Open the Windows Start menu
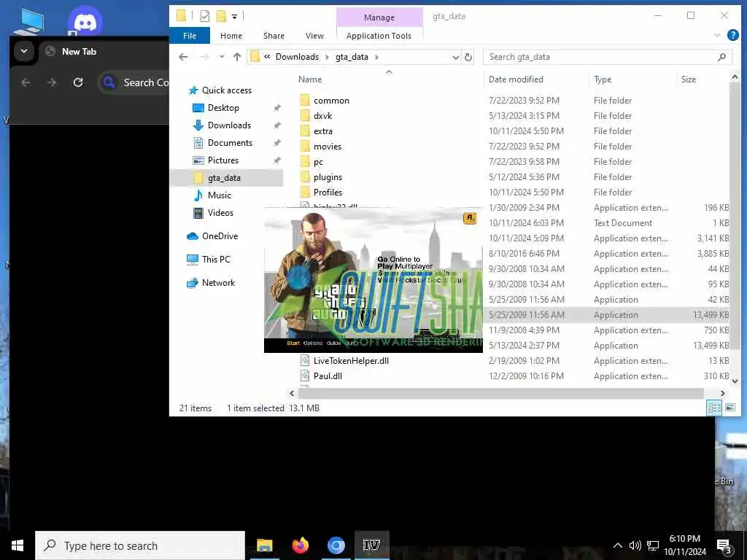Image resolution: width=747 pixels, height=560 pixels. (x=18, y=545)
